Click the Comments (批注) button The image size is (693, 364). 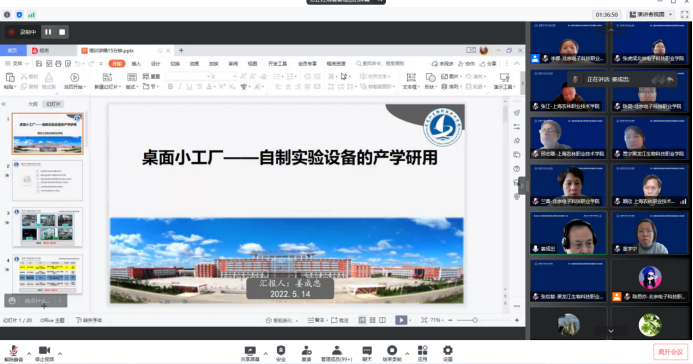340,320
